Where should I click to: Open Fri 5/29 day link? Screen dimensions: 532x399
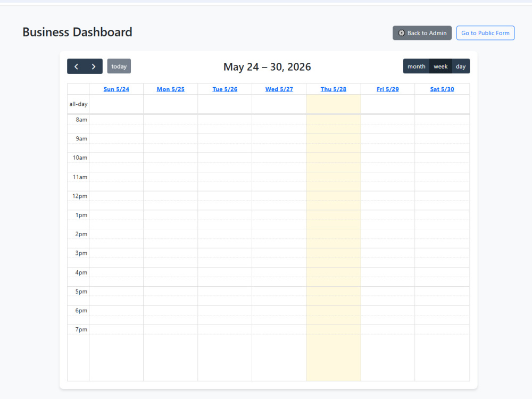388,89
